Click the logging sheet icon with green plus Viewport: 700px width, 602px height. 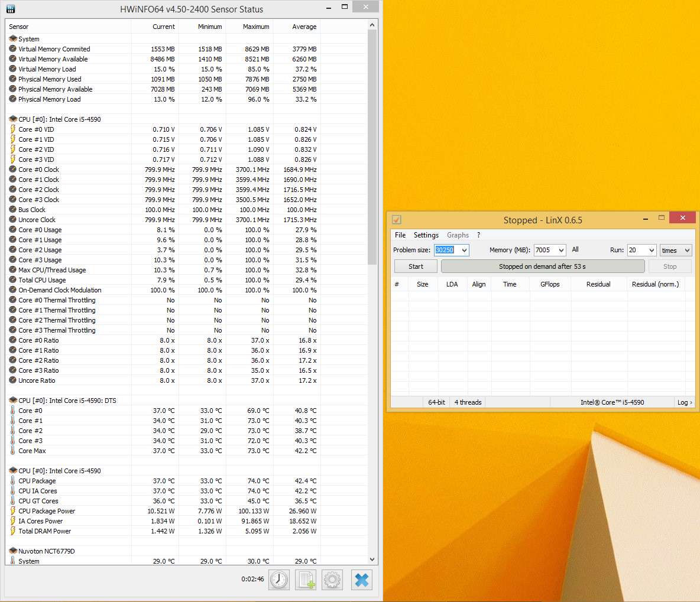point(306,580)
